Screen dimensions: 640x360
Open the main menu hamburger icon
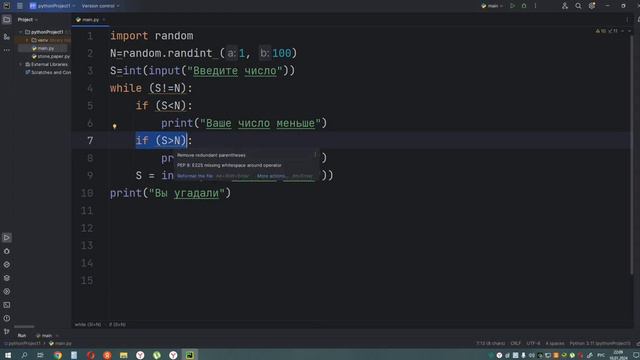20,6
